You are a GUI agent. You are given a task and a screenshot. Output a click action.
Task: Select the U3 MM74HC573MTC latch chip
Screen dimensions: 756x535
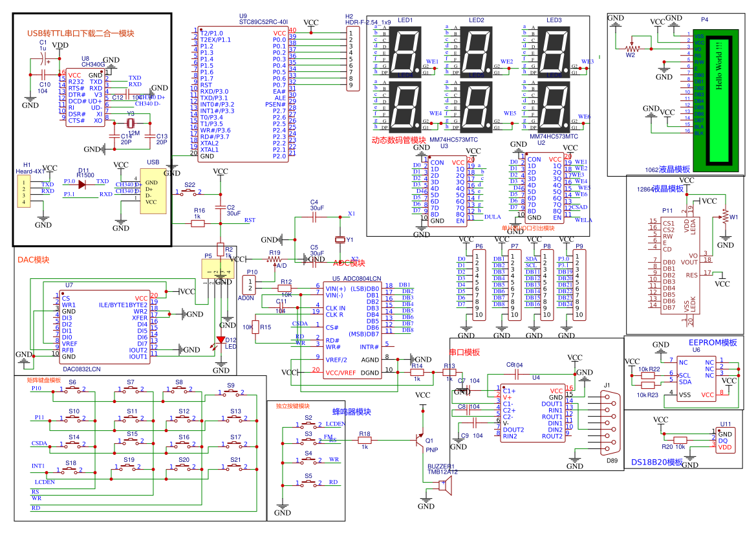pyautogui.click(x=448, y=190)
